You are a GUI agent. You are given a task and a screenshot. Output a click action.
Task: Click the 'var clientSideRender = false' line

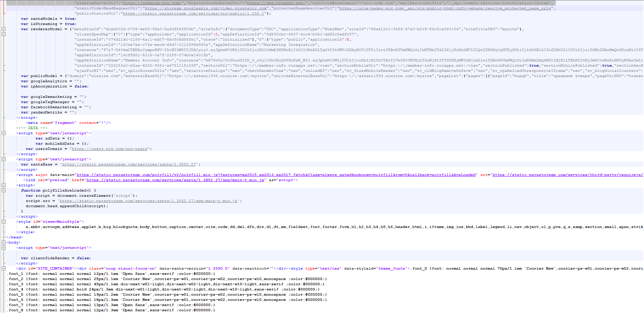(56, 258)
